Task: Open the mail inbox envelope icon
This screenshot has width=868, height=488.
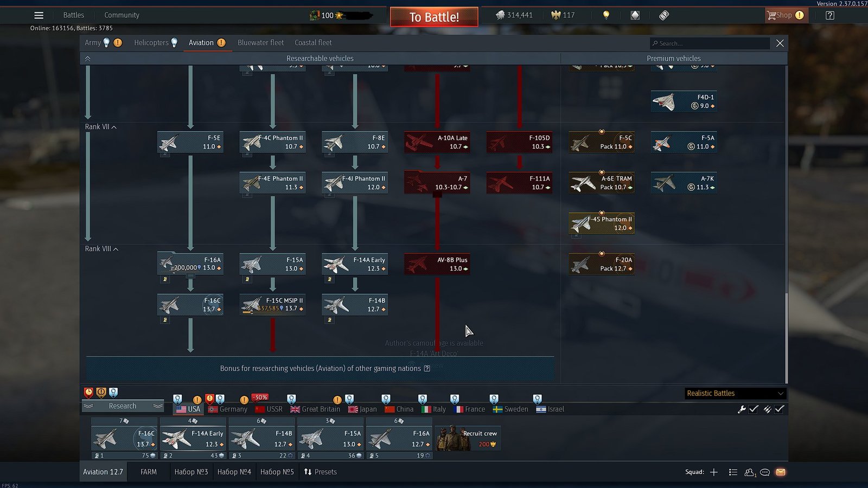Action: [781, 472]
